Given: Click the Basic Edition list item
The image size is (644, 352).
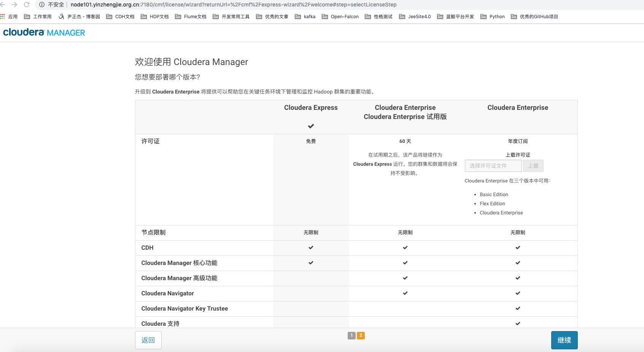Looking at the screenshot, I should click(x=494, y=195).
